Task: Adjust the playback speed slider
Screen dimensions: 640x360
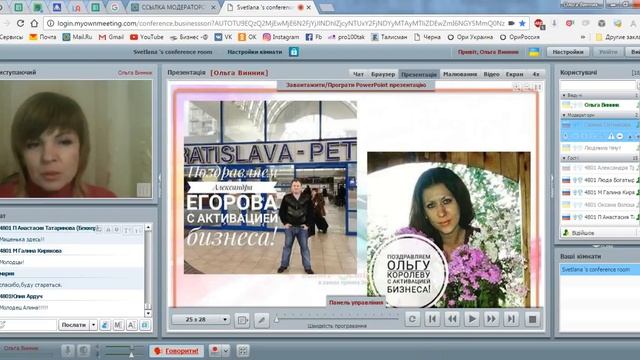Action: click(x=276, y=319)
